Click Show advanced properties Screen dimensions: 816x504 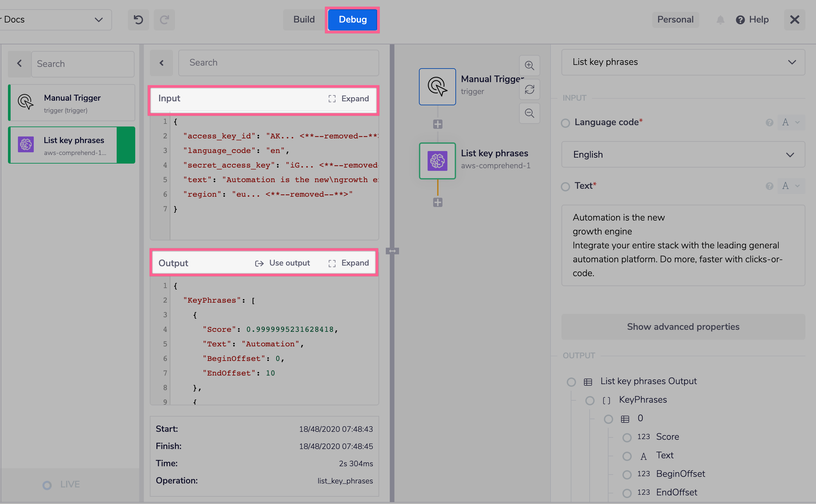[683, 327]
